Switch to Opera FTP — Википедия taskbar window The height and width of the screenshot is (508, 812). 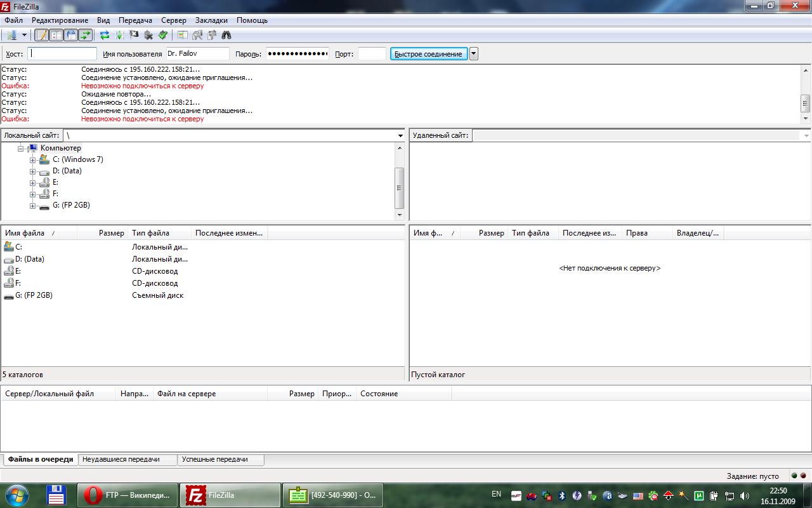[128, 495]
